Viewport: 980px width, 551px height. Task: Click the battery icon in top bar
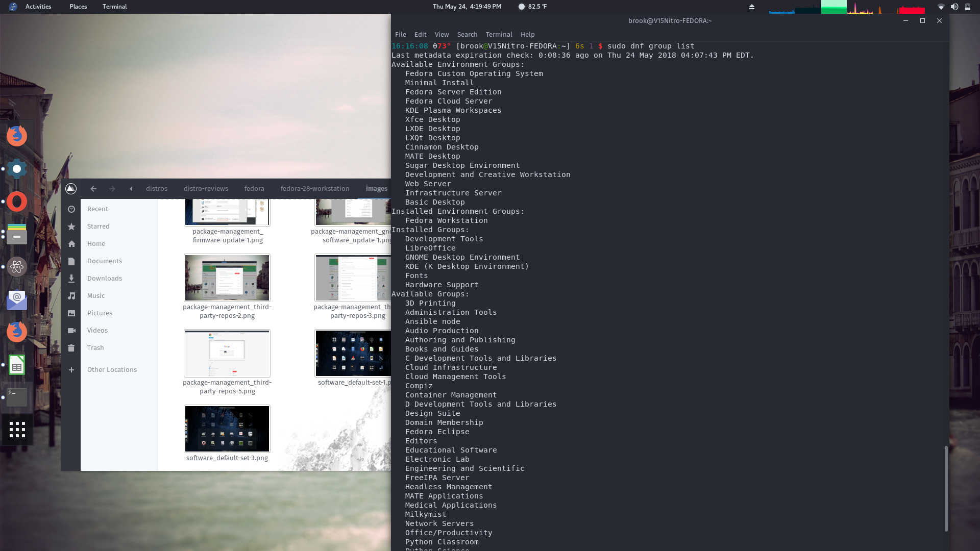point(967,7)
